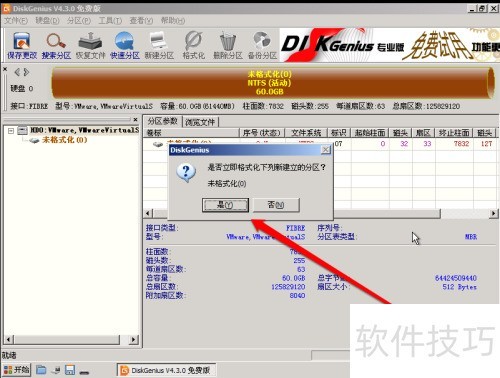The height and width of the screenshot is (378, 500).
Task: Confirm formatting with the 是(Y) button
Action: (225, 205)
